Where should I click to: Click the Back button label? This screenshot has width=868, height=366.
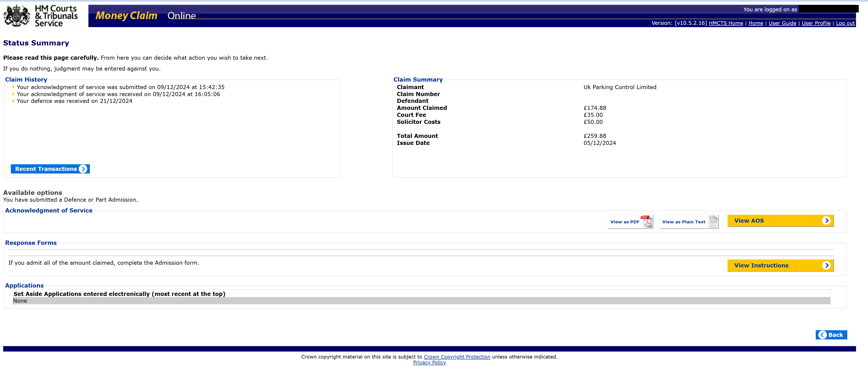coord(835,335)
